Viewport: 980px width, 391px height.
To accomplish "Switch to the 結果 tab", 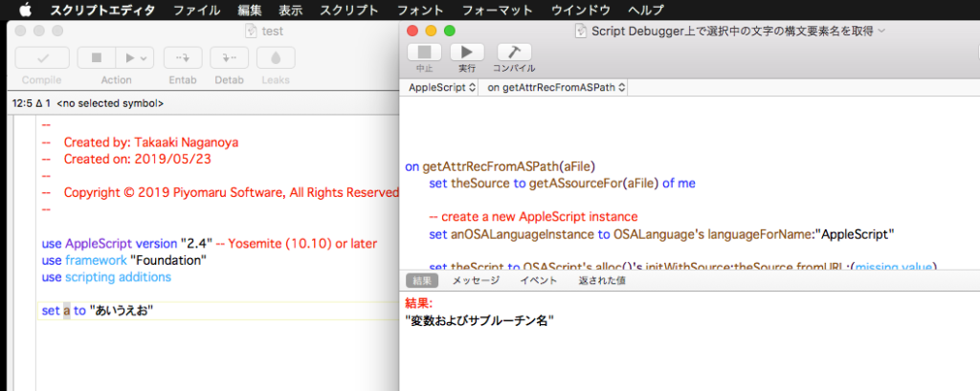I will (422, 280).
